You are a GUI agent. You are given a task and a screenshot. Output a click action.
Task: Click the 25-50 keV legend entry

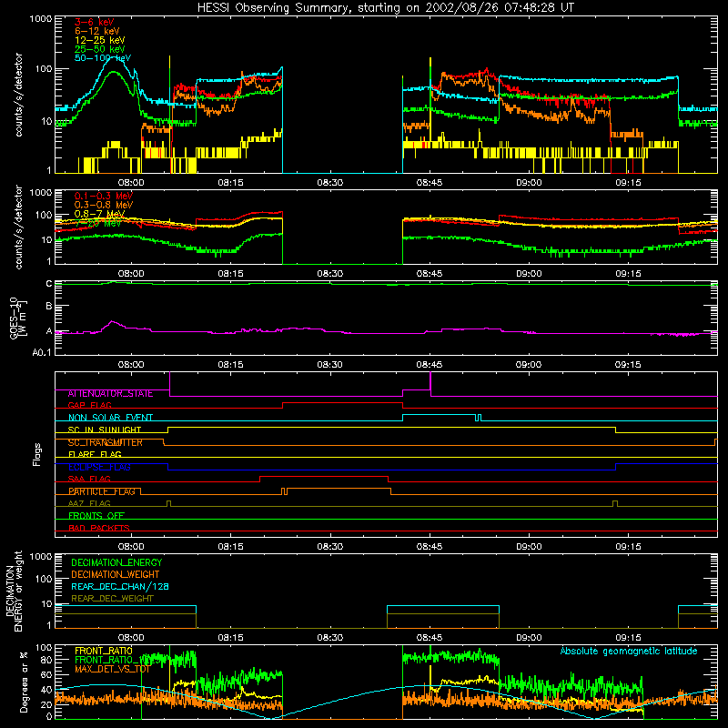coord(99,49)
